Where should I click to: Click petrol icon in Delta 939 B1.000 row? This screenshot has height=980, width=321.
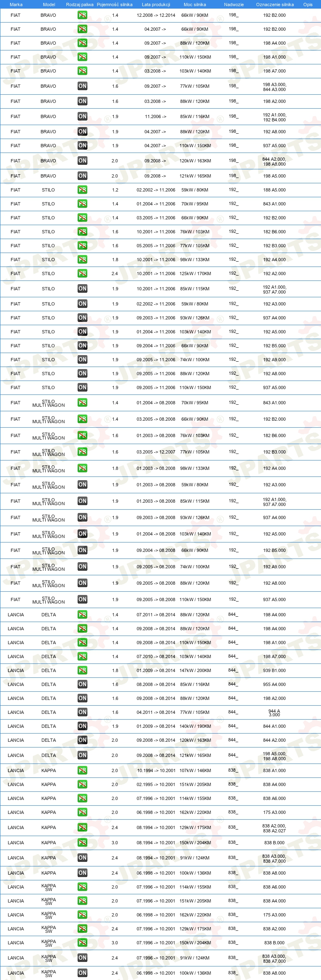[x=82, y=670]
